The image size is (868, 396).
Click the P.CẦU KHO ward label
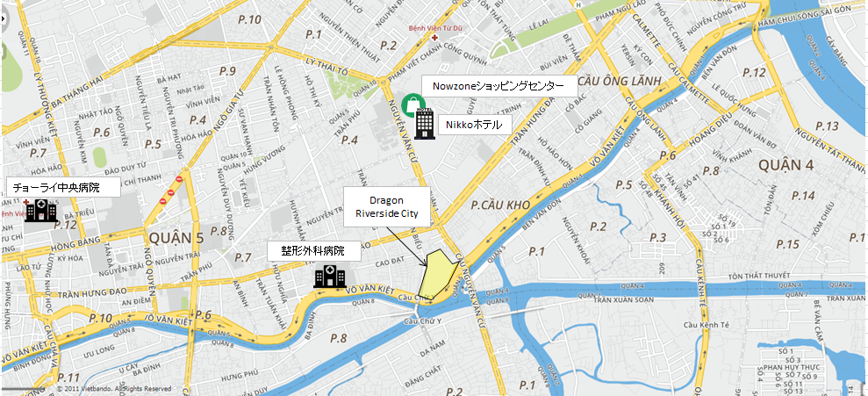[x=500, y=205]
